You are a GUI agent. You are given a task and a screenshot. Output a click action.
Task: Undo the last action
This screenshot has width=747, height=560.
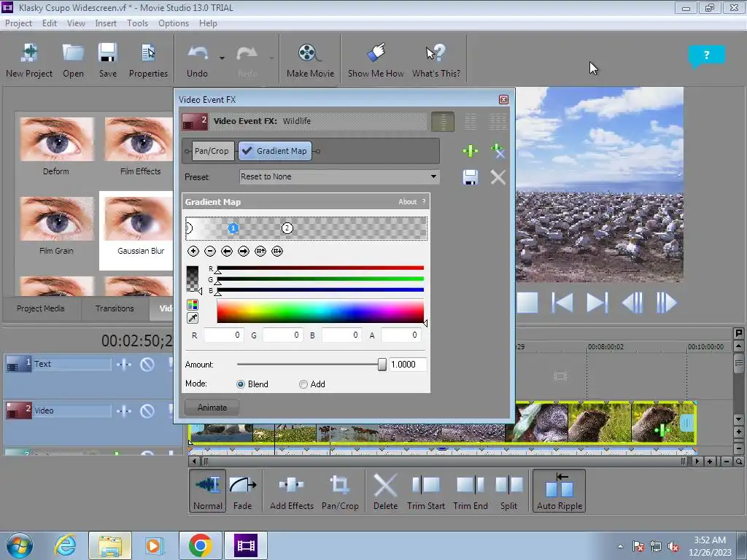pos(197,61)
